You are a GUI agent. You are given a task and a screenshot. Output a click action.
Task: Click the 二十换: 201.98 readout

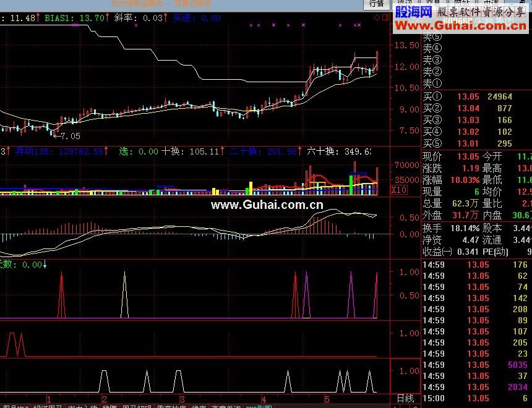(x=265, y=151)
